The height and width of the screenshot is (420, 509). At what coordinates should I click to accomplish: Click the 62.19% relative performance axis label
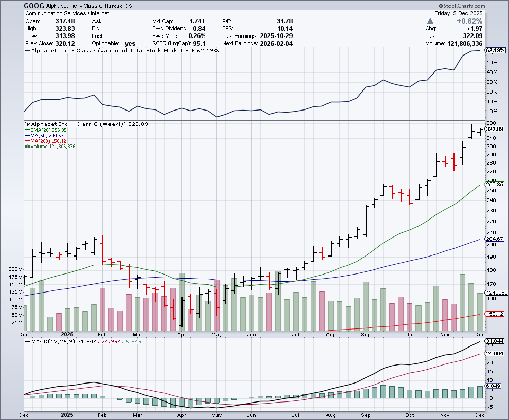495,50
